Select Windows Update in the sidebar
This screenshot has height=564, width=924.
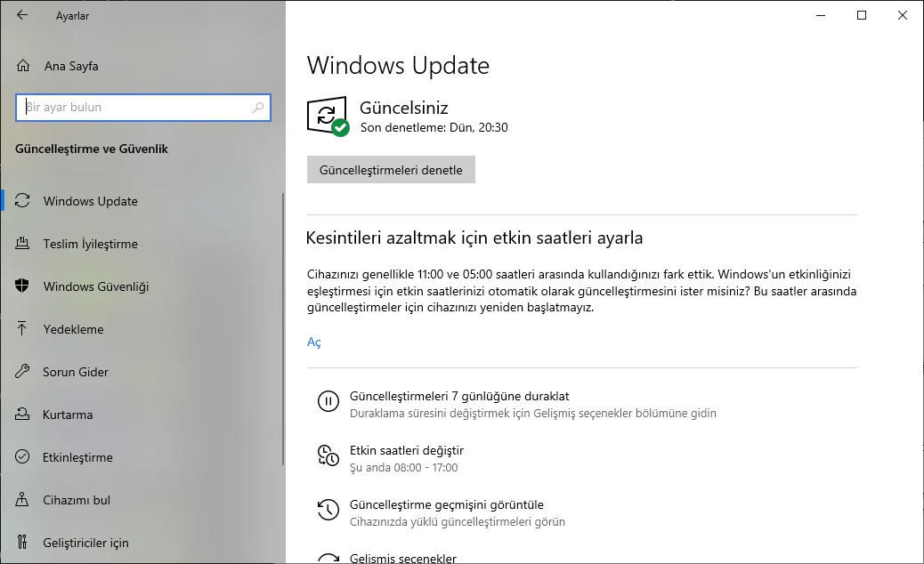[91, 201]
